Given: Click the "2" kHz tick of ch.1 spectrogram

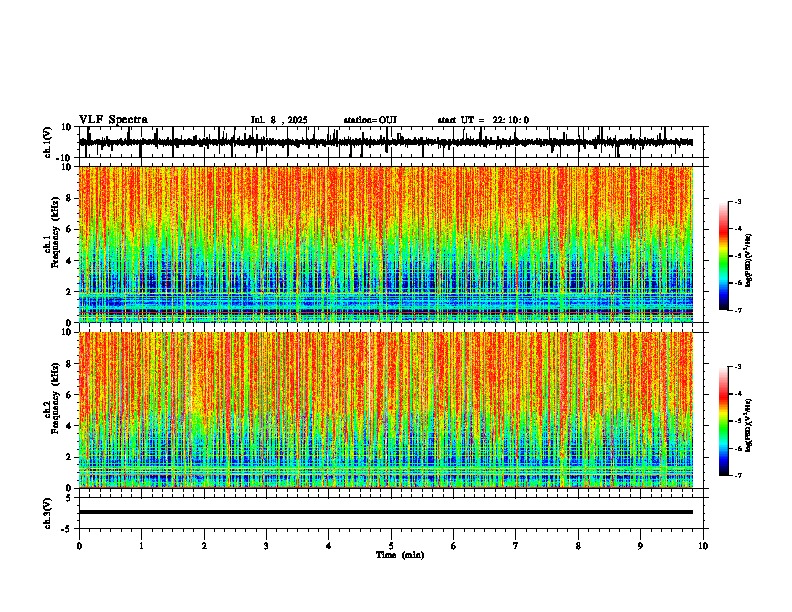Looking at the screenshot, I should click(x=69, y=292).
